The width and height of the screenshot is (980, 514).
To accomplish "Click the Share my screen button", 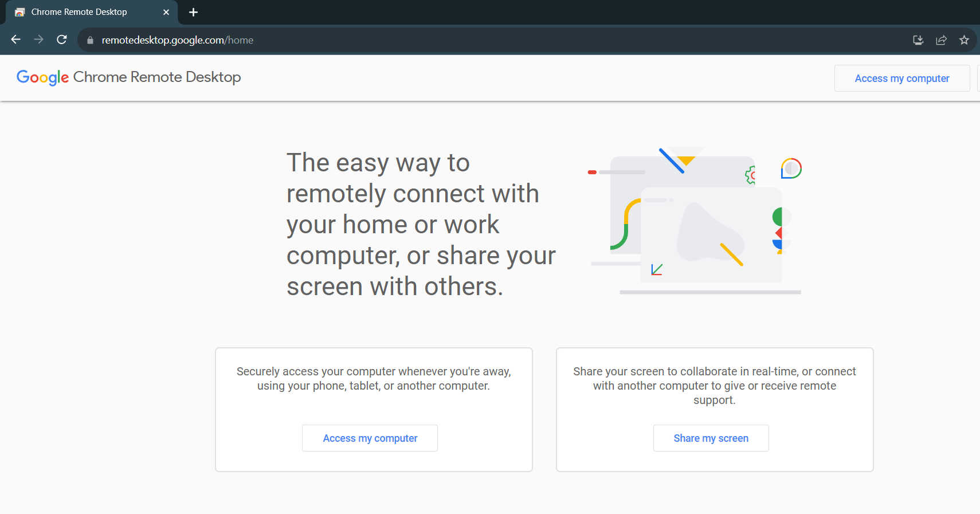I will click(711, 438).
